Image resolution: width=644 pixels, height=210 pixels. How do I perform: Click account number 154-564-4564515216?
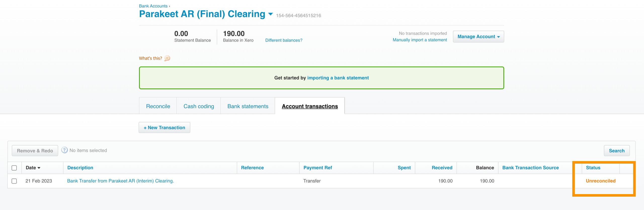point(299,16)
